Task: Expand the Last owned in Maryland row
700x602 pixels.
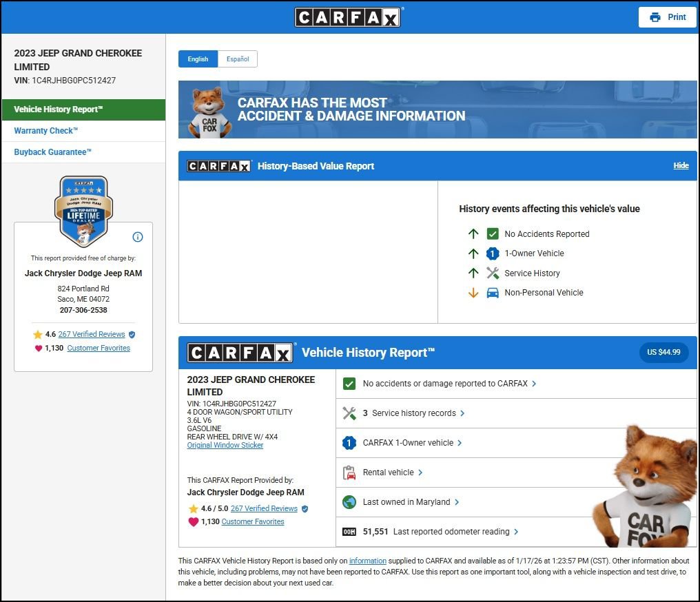Action: [x=411, y=502]
